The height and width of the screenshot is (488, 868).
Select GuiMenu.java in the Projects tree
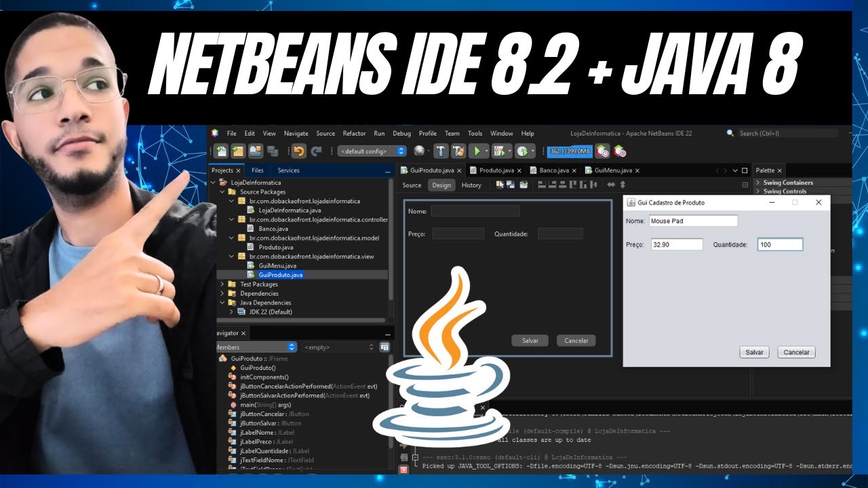277,266
